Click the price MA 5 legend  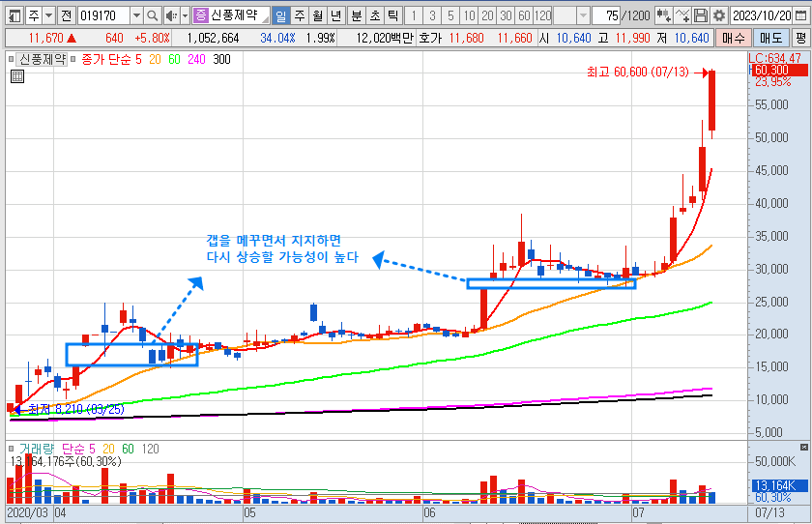tap(138, 59)
